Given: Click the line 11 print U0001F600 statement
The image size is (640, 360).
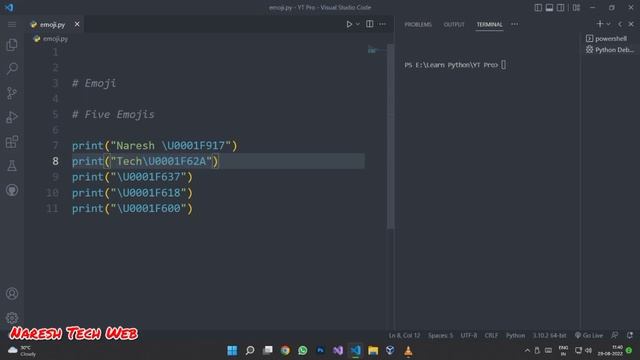Looking at the screenshot, I should [132, 209].
